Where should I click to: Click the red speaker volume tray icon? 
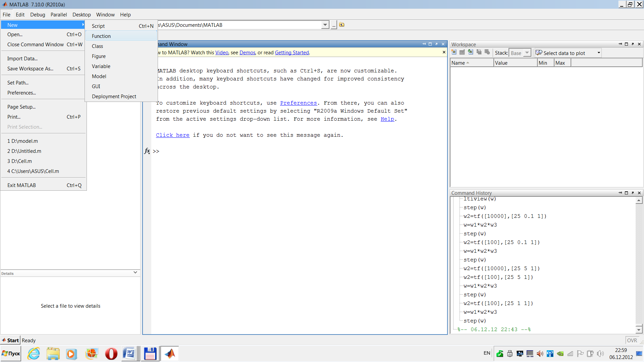[x=540, y=354]
